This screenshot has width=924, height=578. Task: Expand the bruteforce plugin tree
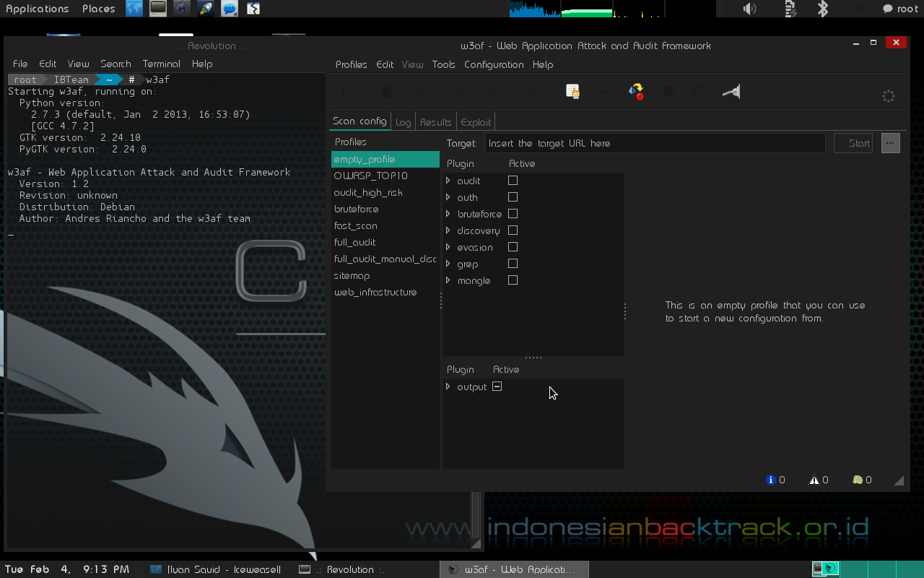coord(448,214)
